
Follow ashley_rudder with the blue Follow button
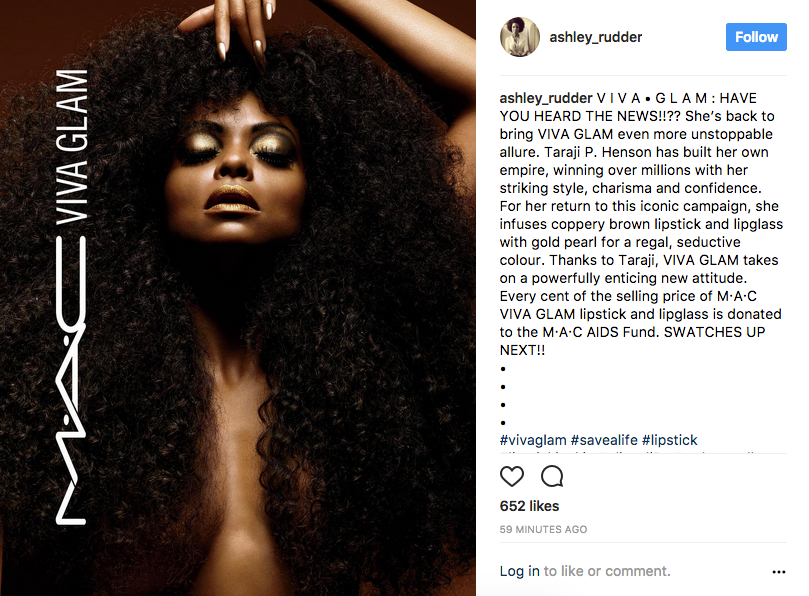pos(756,37)
